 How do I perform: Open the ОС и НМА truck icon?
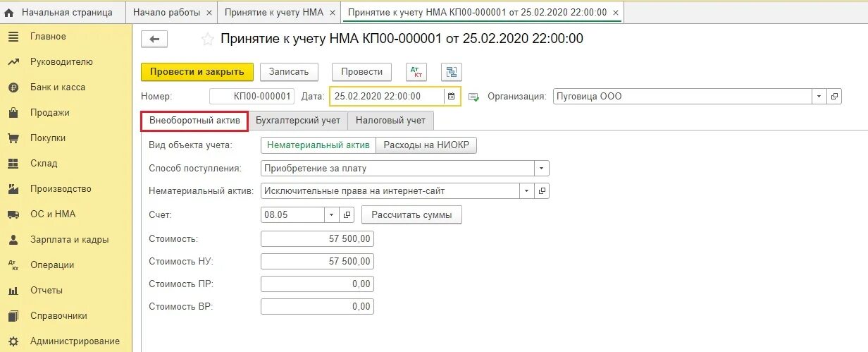click(x=13, y=214)
